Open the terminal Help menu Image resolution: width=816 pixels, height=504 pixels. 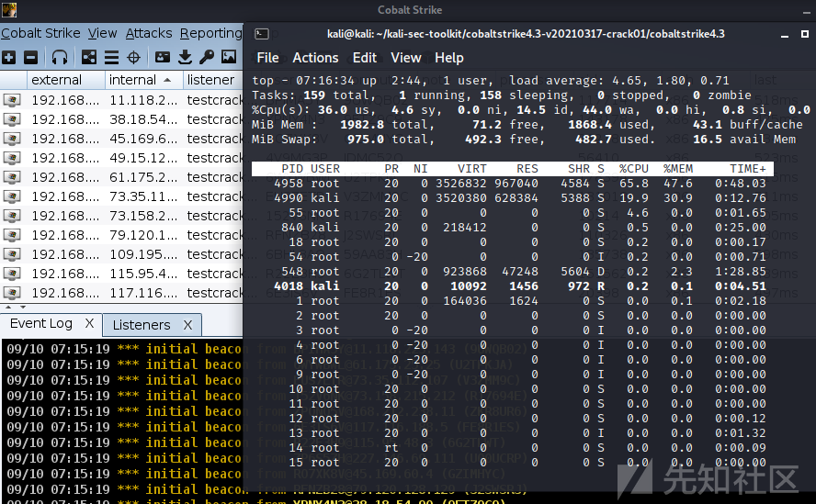[449, 58]
